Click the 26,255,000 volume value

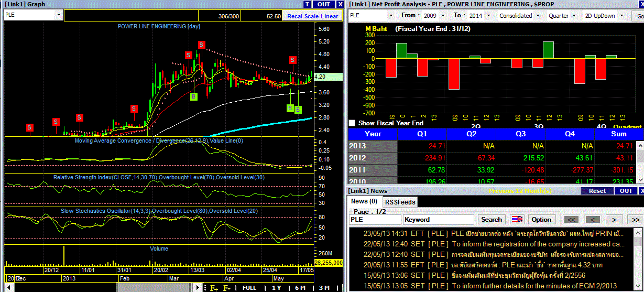click(x=328, y=263)
